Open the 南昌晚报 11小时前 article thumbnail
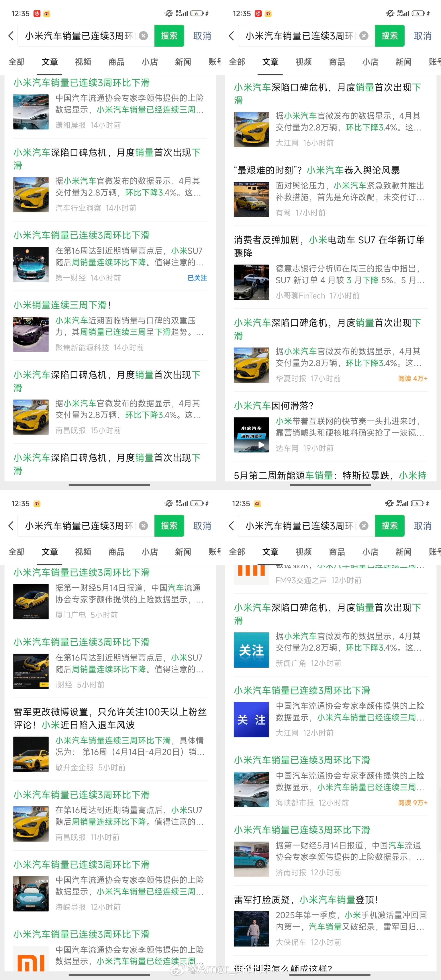Screen dimensions: 441x980 pos(31,824)
